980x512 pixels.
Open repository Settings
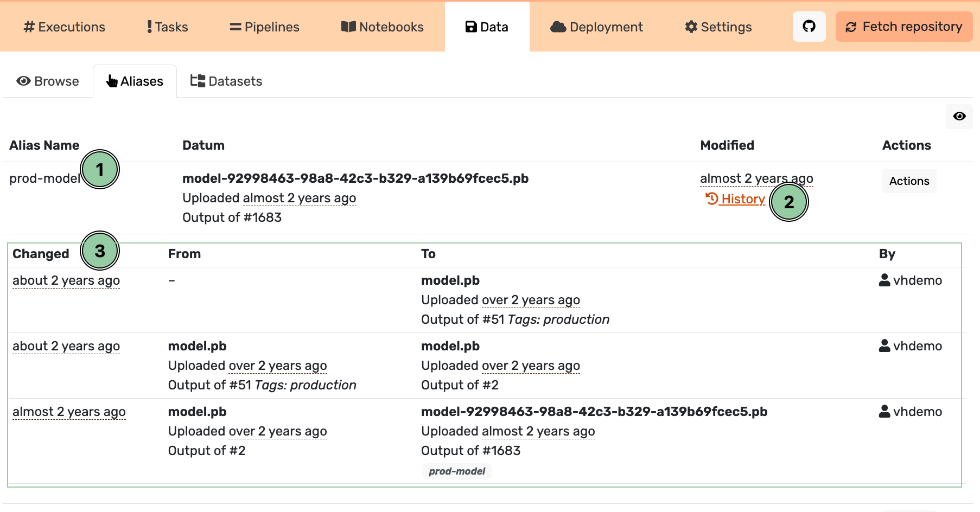click(718, 27)
